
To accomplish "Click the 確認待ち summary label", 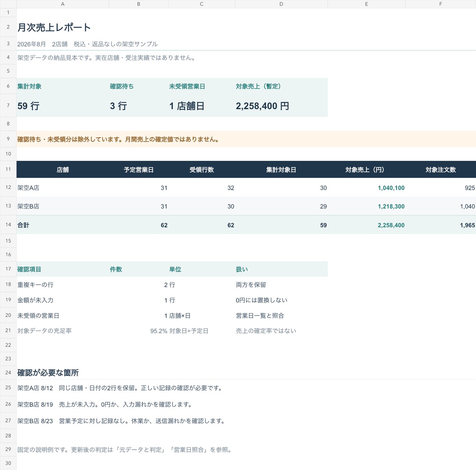I will point(122,86).
